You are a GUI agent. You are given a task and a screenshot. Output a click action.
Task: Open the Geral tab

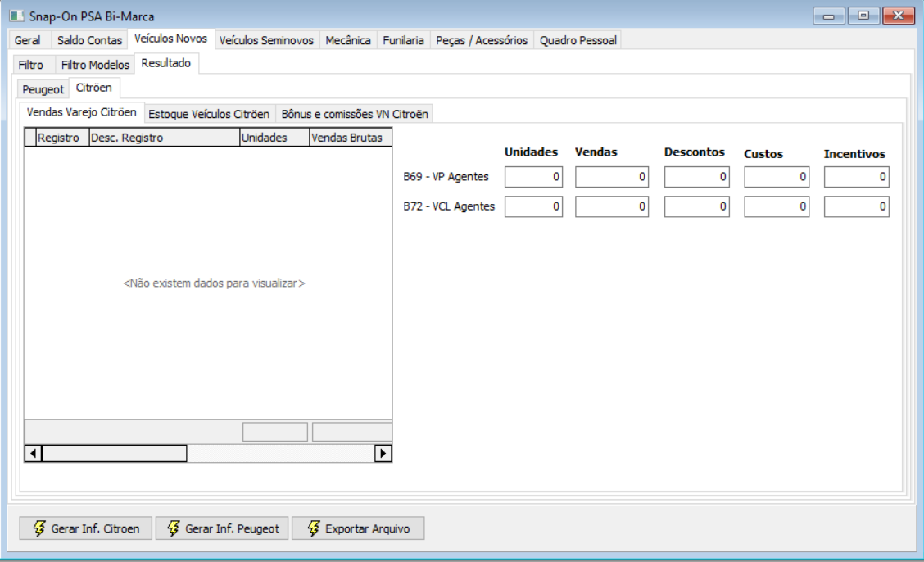(27, 40)
